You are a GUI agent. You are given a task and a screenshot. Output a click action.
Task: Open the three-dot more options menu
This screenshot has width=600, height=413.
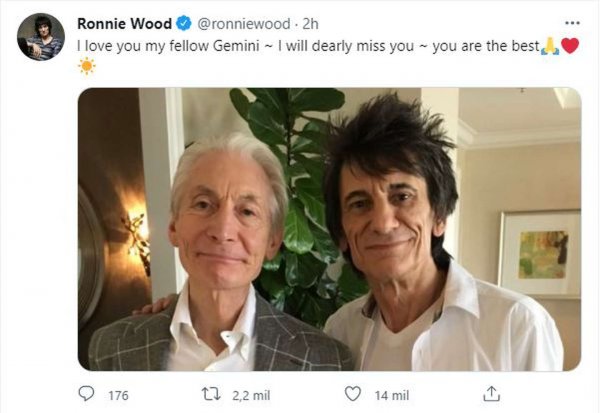tap(572, 23)
